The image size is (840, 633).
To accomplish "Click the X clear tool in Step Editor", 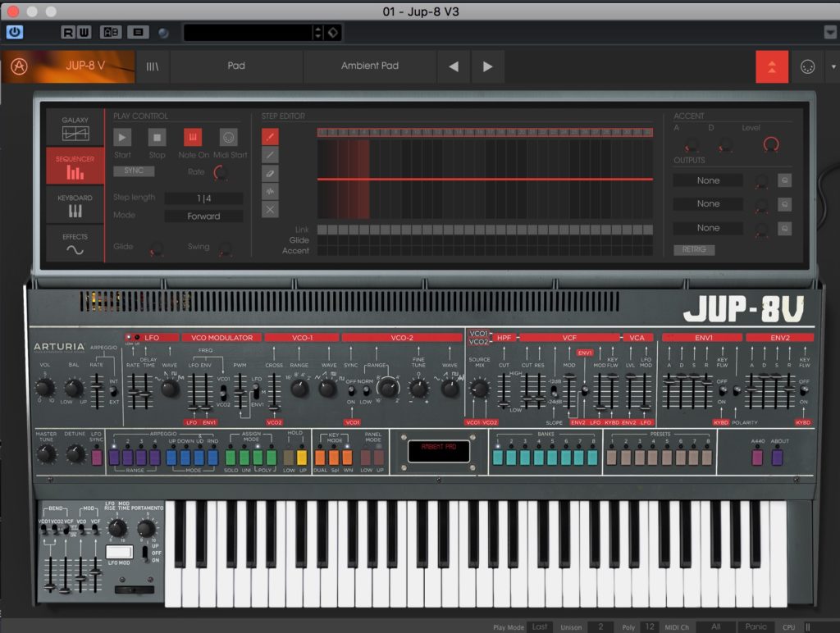I will pyautogui.click(x=270, y=209).
